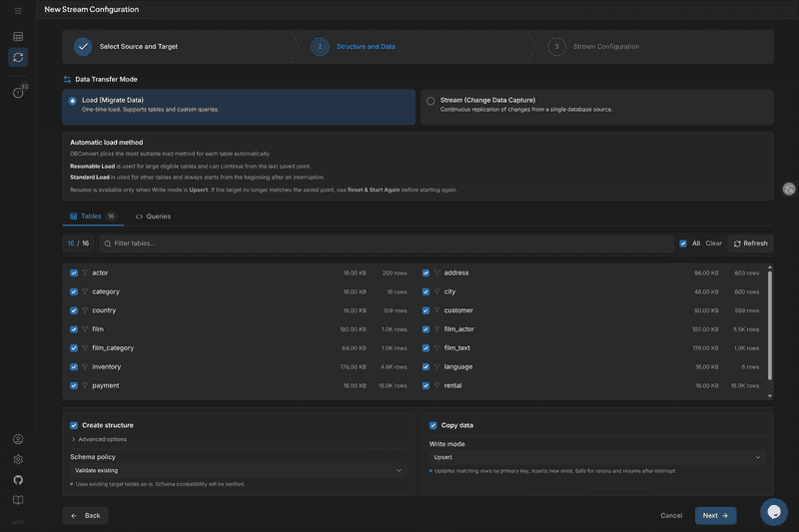Click the filter funnel icon for customer table

436,310
